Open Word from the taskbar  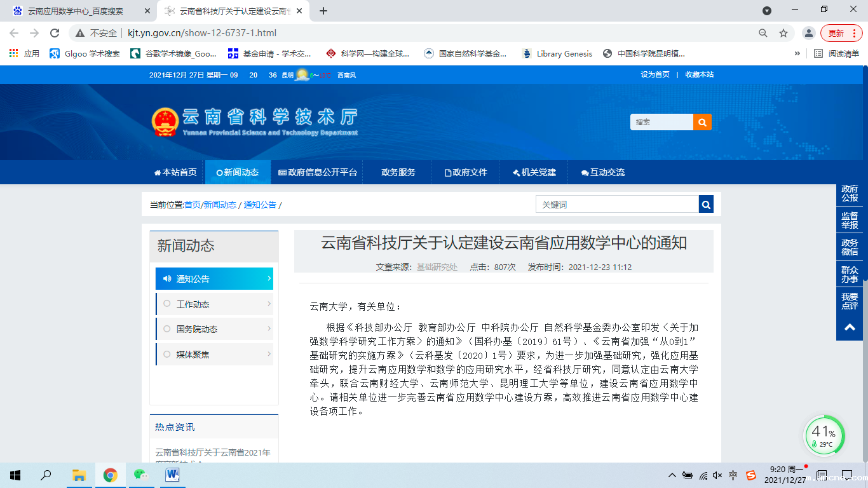click(172, 475)
